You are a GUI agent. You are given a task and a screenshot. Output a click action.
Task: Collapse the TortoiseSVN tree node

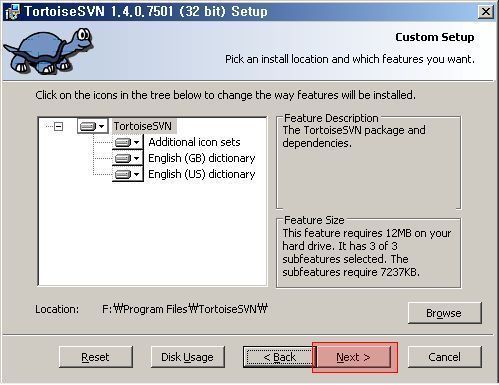[x=58, y=126]
